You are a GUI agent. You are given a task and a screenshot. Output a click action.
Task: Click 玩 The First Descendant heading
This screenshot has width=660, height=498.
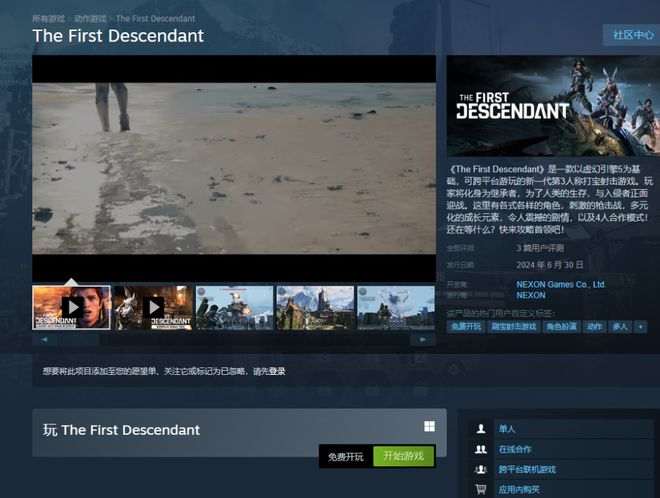click(x=121, y=430)
